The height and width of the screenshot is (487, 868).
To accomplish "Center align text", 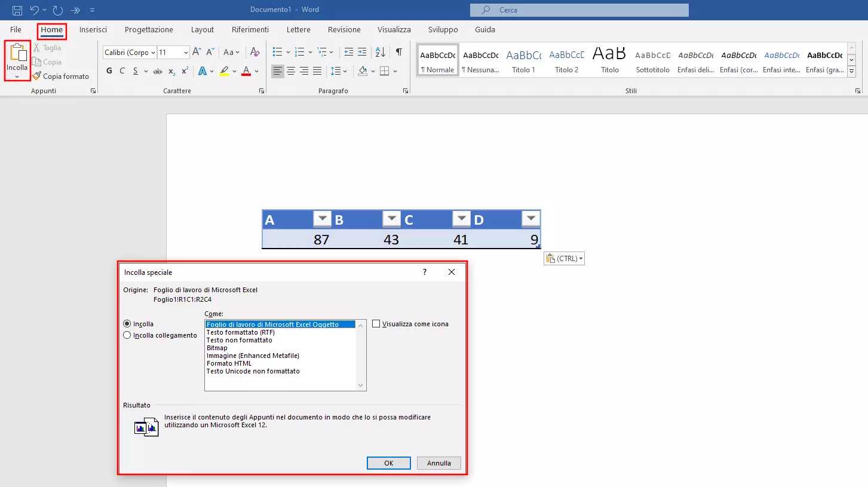I will tap(291, 71).
